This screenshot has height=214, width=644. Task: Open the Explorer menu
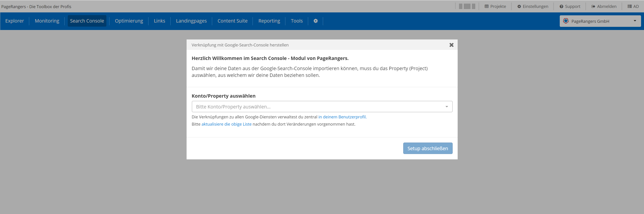coord(14,21)
